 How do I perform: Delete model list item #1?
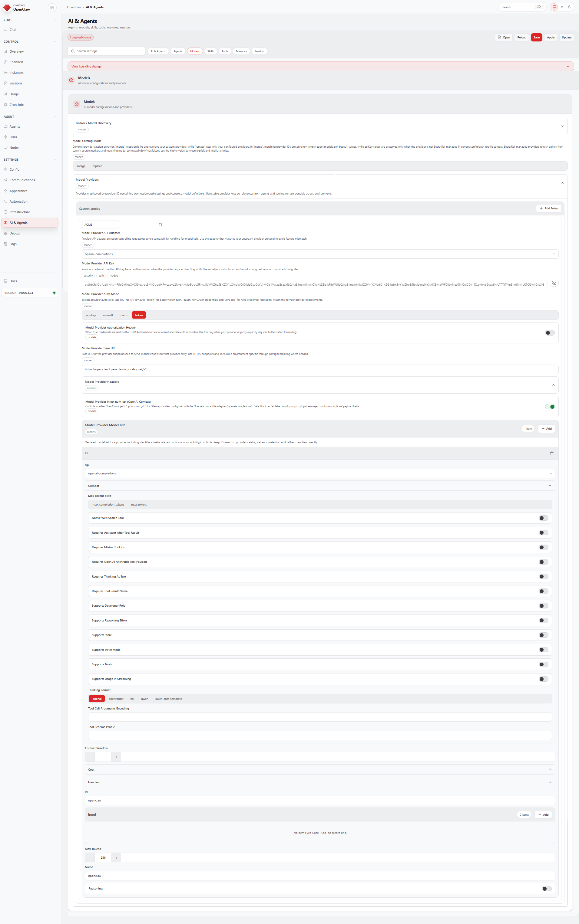(551, 454)
